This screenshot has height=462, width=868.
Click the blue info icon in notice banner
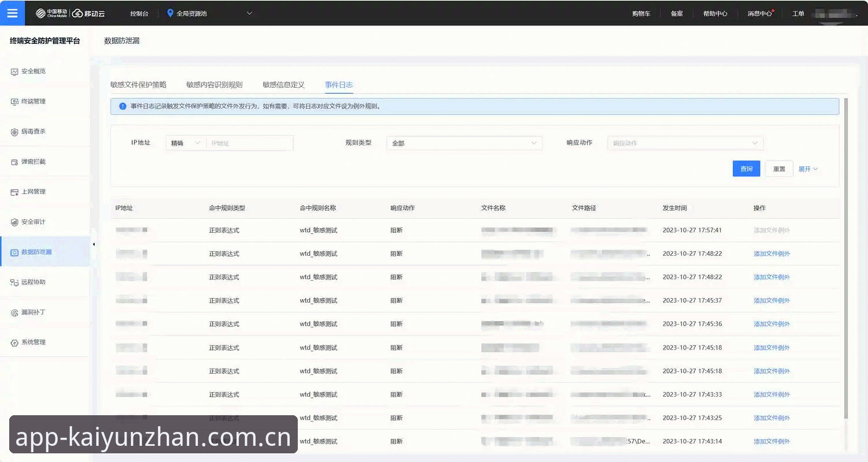coord(122,106)
